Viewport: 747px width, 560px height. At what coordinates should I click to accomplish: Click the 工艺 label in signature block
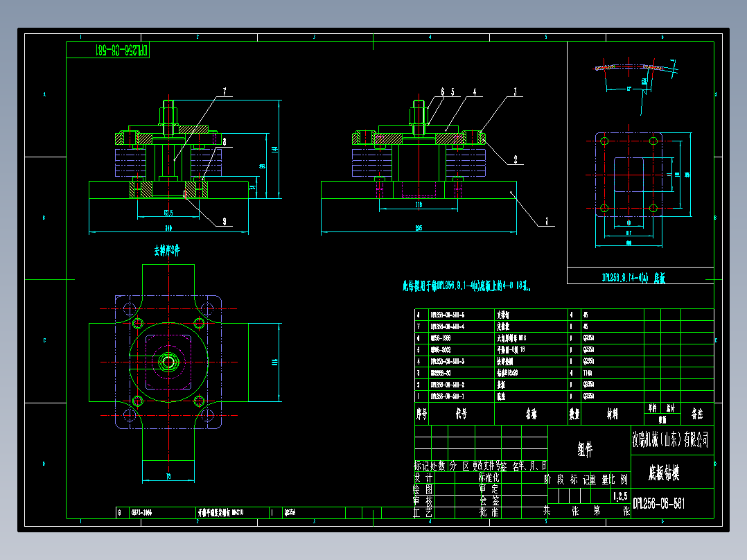423,512
